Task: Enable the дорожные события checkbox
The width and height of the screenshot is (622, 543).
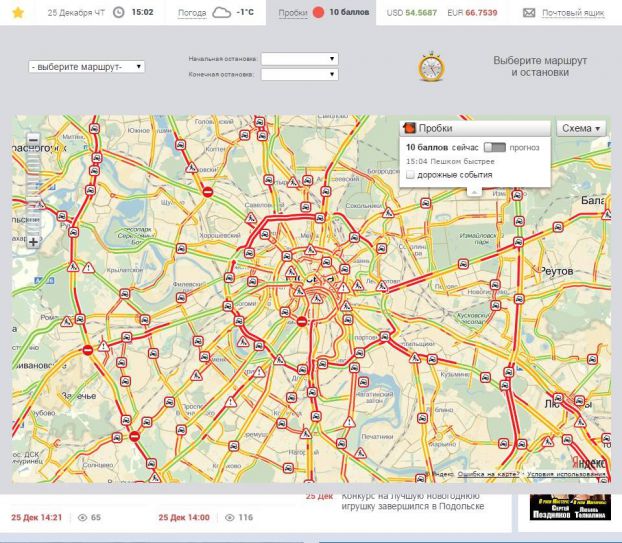Action: [410, 175]
